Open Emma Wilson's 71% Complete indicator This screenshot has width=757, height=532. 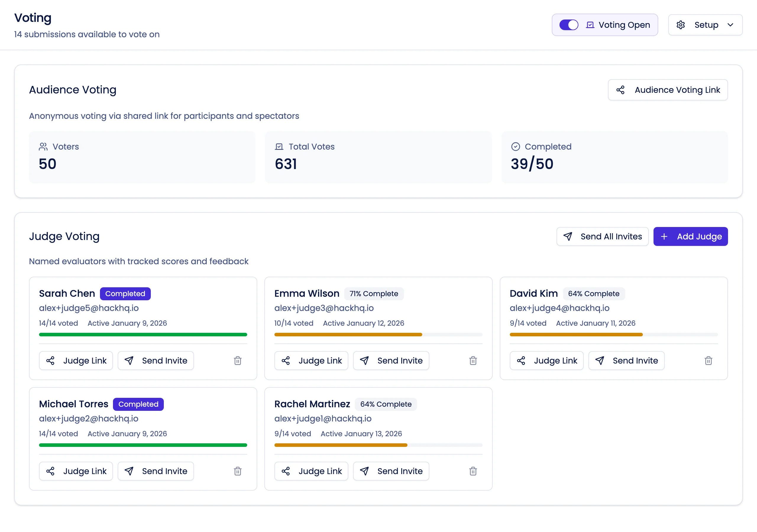pos(374,293)
